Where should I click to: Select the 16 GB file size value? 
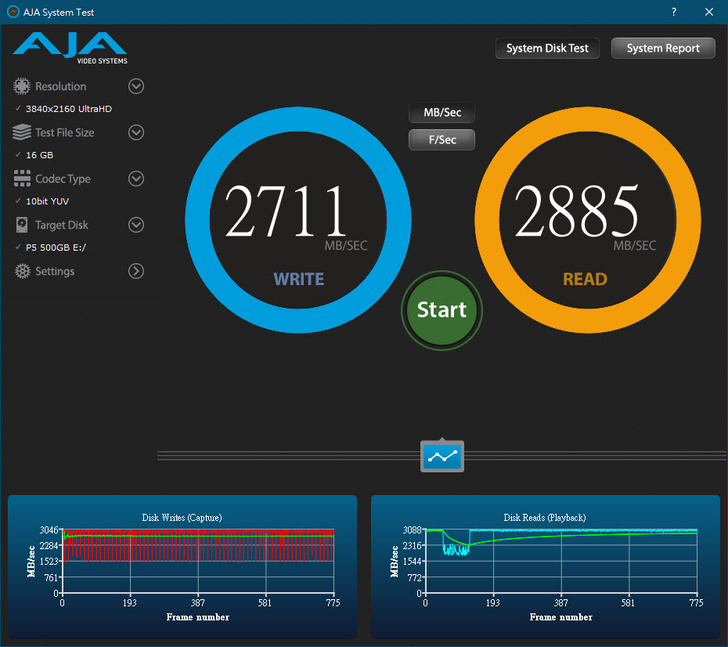39,155
